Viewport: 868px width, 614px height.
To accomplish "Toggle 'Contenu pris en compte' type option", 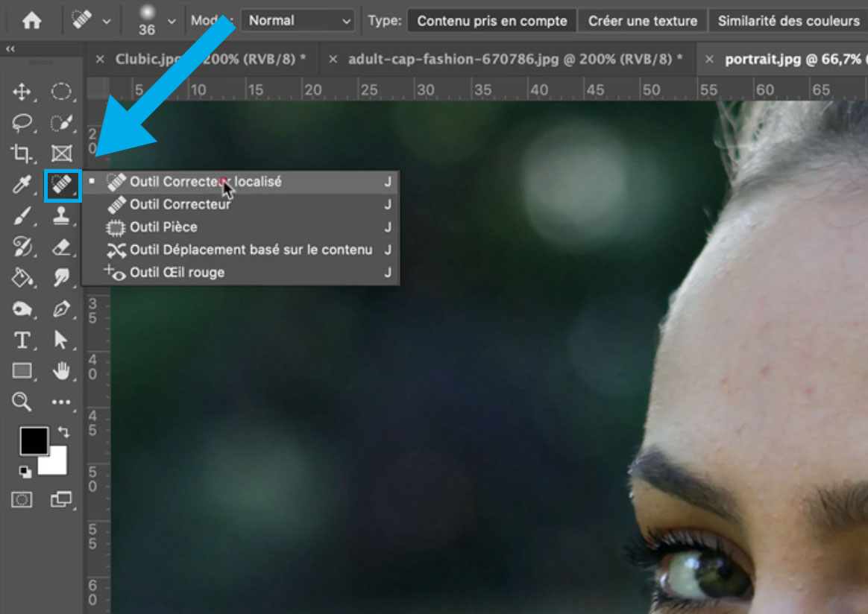I will 491,21.
